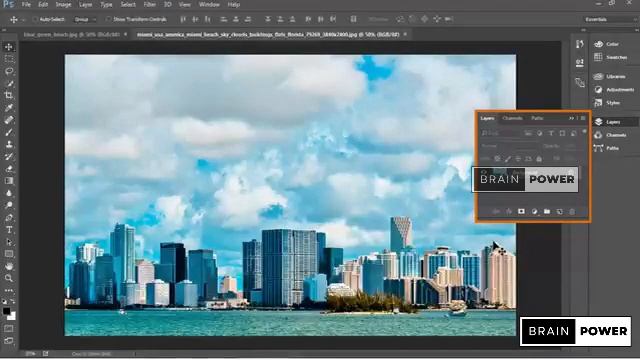The height and width of the screenshot is (360, 640).
Task: Open the Move tool preset picker arrow
Action: (23, 20)
